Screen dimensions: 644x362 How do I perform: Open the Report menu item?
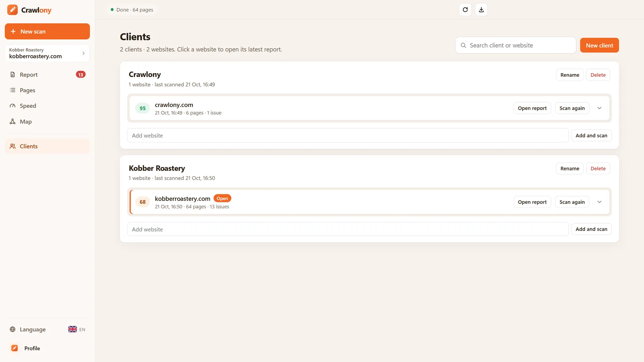[47, 74]
